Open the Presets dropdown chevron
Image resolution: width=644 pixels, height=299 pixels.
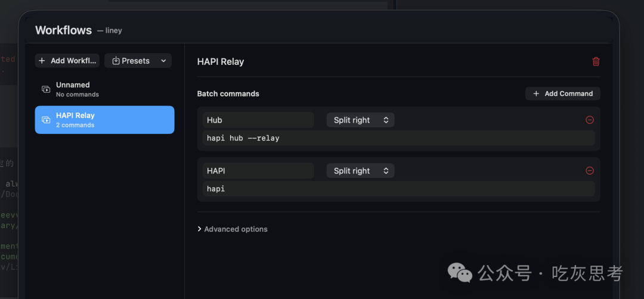(x=163, y=61)
